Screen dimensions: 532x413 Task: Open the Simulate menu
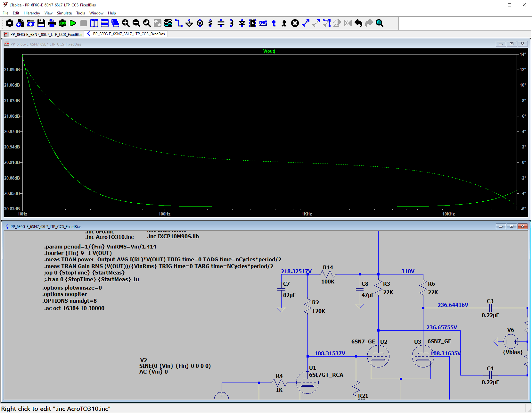click(x=64, y=13)
